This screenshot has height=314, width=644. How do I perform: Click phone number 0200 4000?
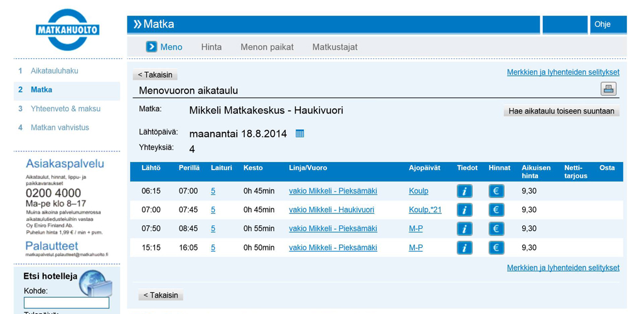(x=53, y=193)
